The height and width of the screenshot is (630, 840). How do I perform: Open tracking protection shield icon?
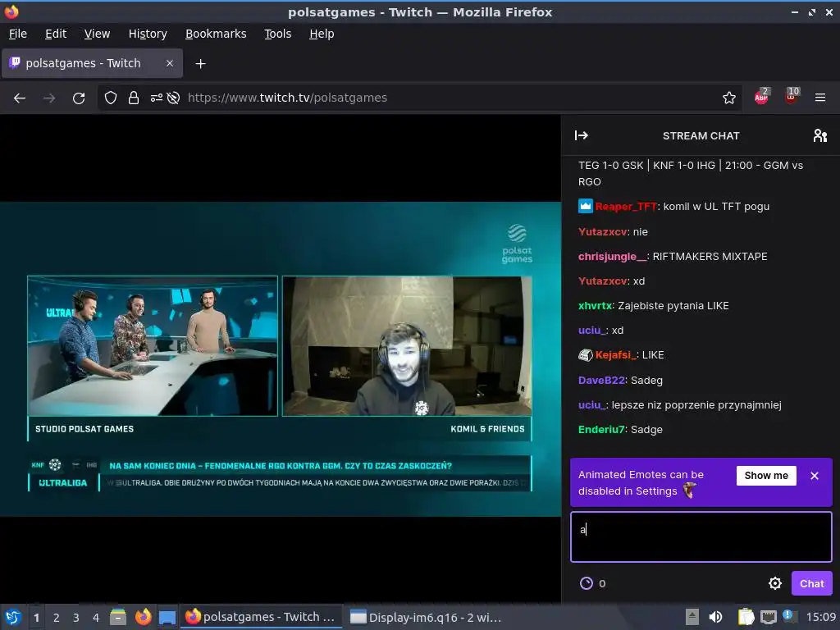[x=111, y=98]
